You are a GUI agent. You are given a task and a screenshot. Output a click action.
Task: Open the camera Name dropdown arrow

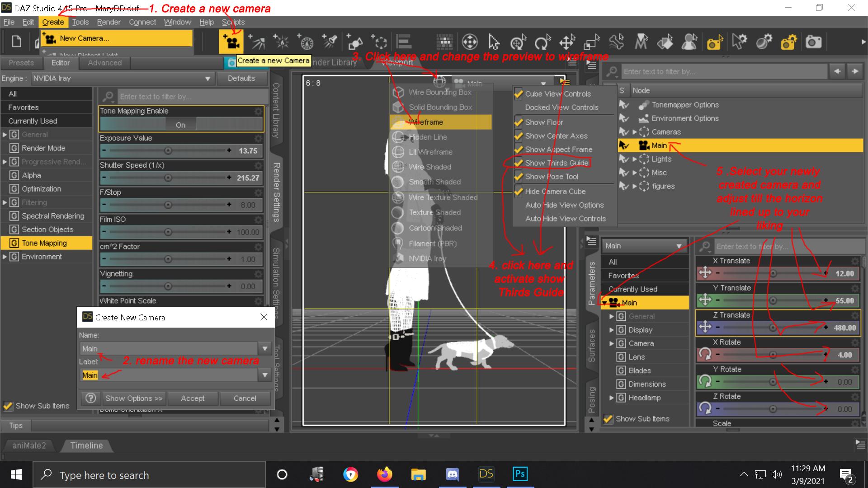pyautogui.click(x=265, y=348)
